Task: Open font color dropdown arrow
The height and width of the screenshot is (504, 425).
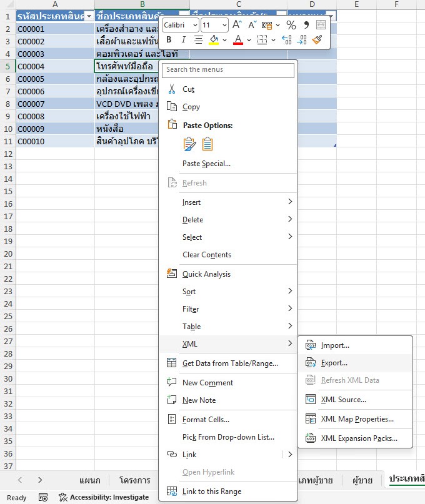Action: click(x=249, y=40)
